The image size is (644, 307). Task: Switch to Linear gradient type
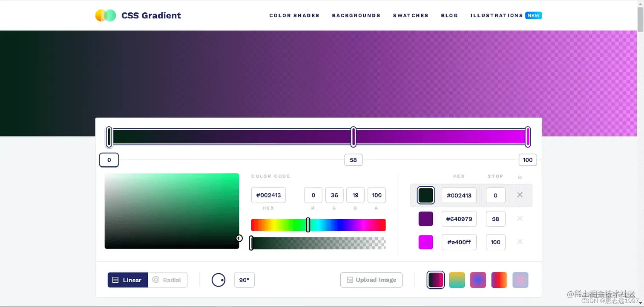pos(128,280)
